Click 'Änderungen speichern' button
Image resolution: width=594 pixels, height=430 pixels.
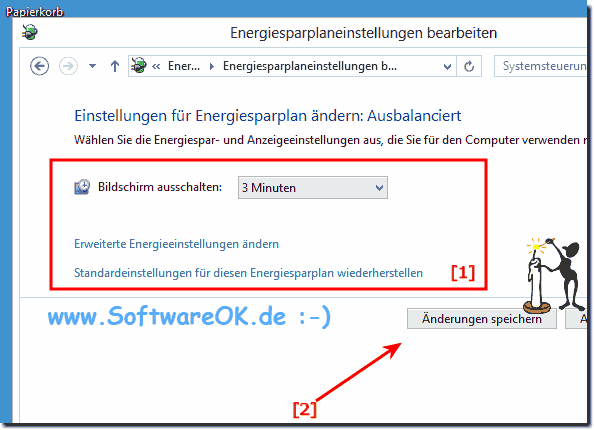(482, 319)
